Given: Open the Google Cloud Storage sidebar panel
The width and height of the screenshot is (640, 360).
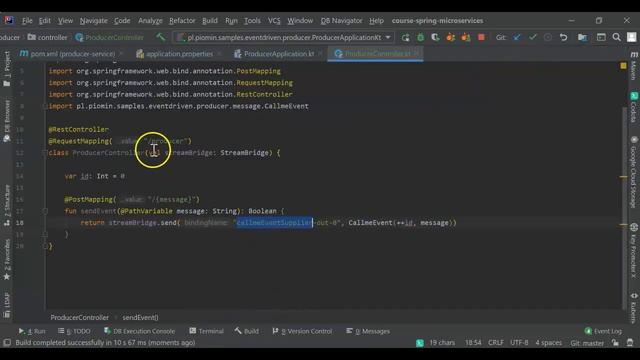Looking at the screenshot, I should (633, 171).
